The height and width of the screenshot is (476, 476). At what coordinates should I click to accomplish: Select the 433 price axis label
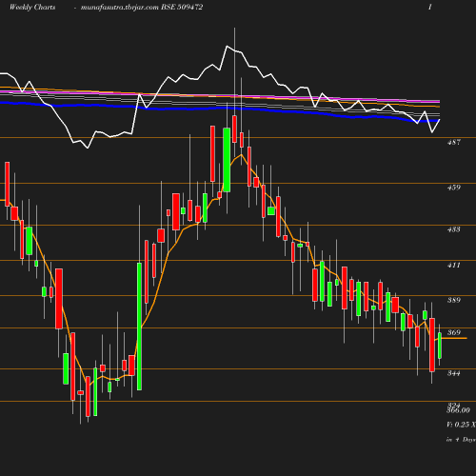click(454, 229)
